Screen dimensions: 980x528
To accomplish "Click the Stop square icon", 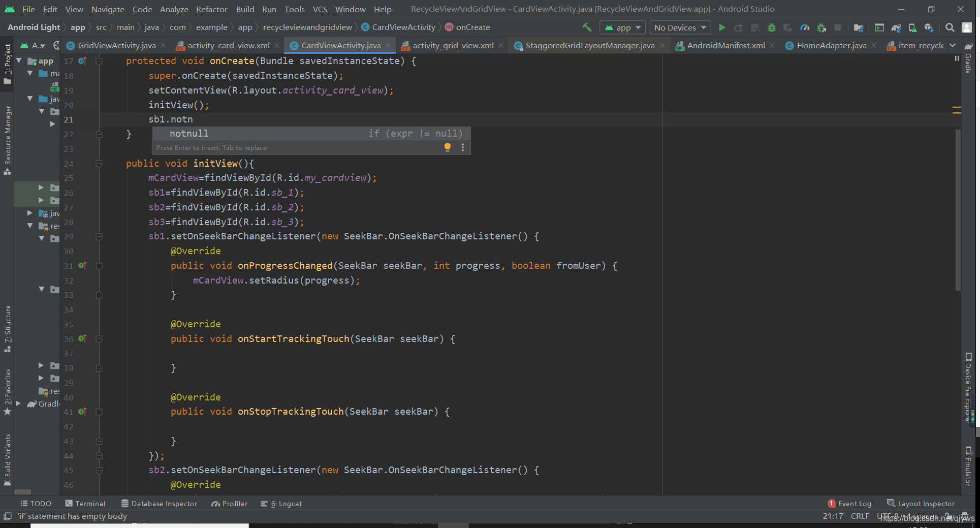I will click(838, 27).
